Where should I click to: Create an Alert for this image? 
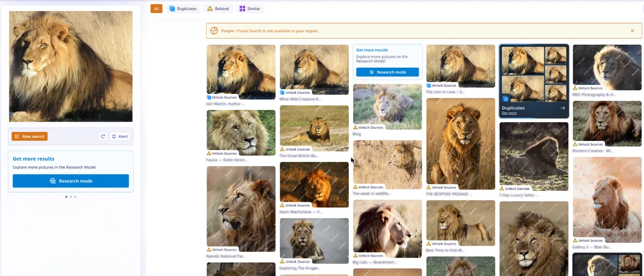[x=120, y=136]
